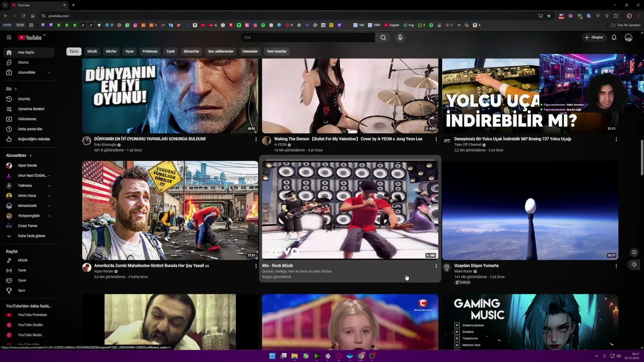
Task: Open the Dünyanın En İyi Oyunu thumbnail
Action: point(170,96)
